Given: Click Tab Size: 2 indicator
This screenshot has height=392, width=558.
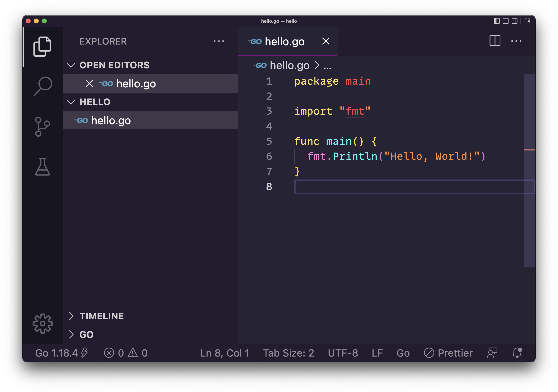Looking at the screenshot, I should (x=288, y=353).
